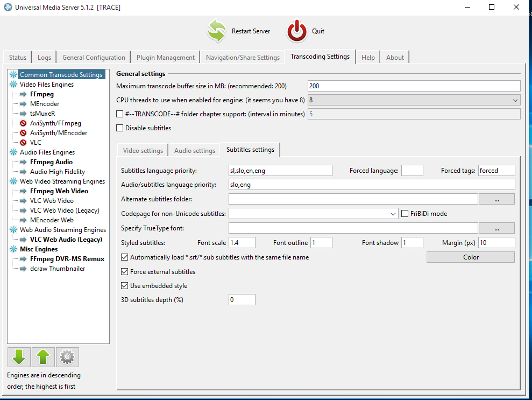The image size is (532, 400).
Task: Click the arrow icon beside VLC Web Audio (Legacy)
Action: [x=23, y=240]
